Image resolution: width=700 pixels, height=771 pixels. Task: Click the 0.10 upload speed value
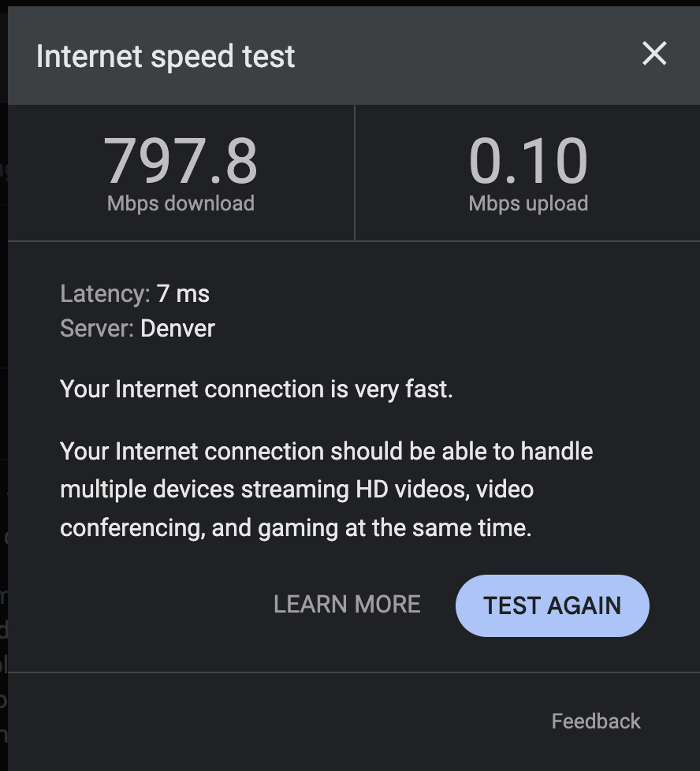(x=528, y=161)
